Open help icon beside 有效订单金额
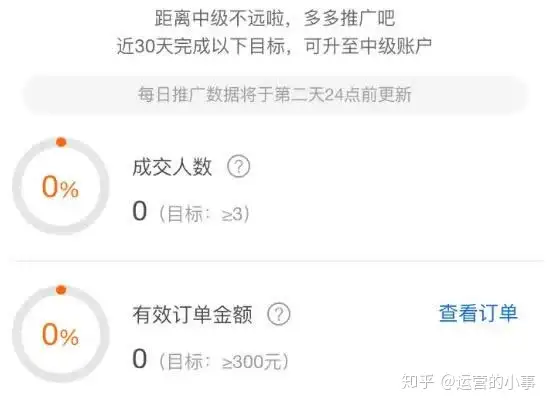The height and width of the screenshot is (406, 550). point(279,314)
